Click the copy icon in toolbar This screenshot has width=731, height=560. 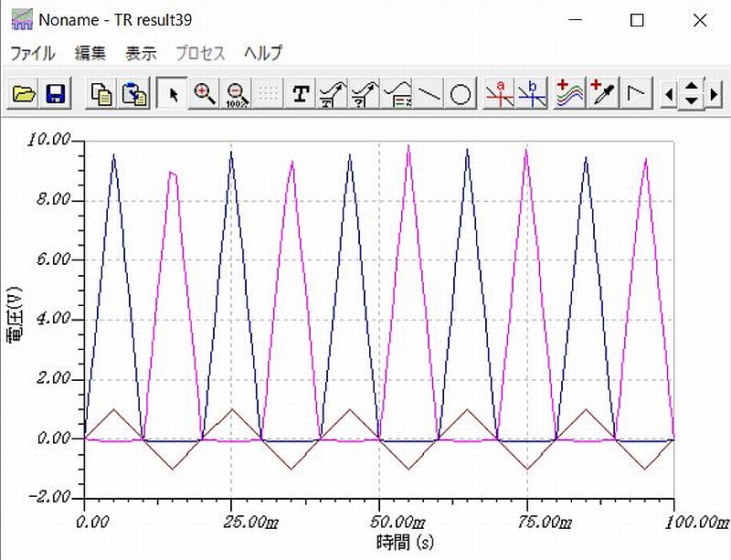pos(102,94)
